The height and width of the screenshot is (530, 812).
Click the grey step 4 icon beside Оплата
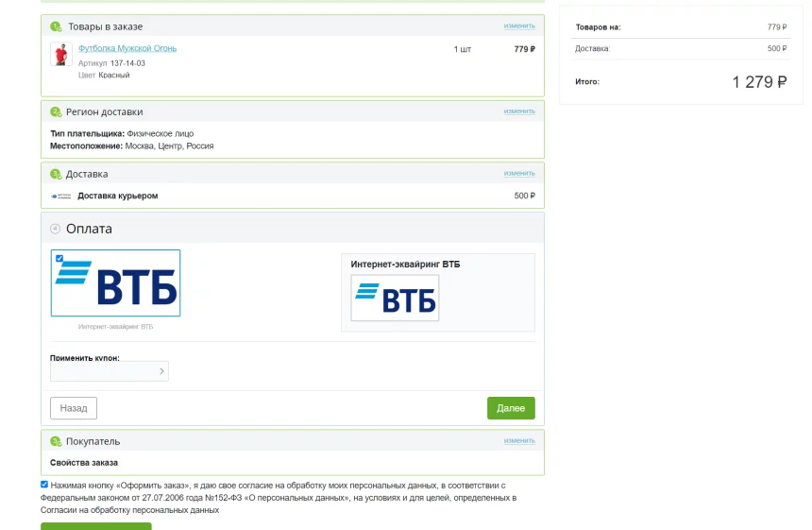(x=55, y=229)
